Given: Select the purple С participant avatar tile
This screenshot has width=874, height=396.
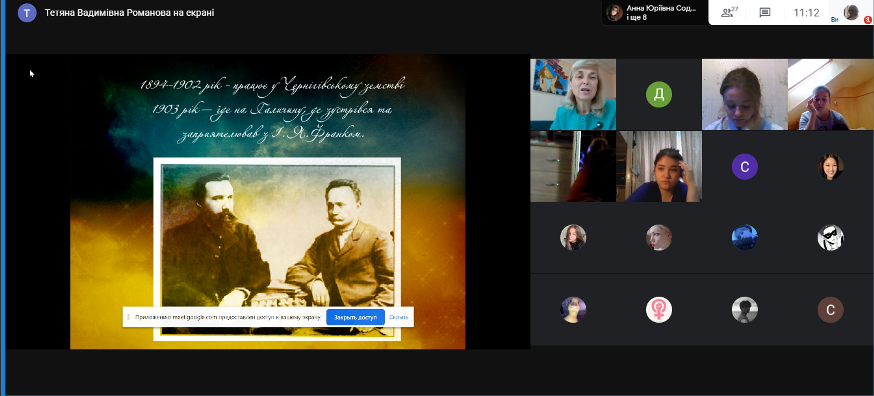Looking at the screenshot, I should (x=744, y=166).
